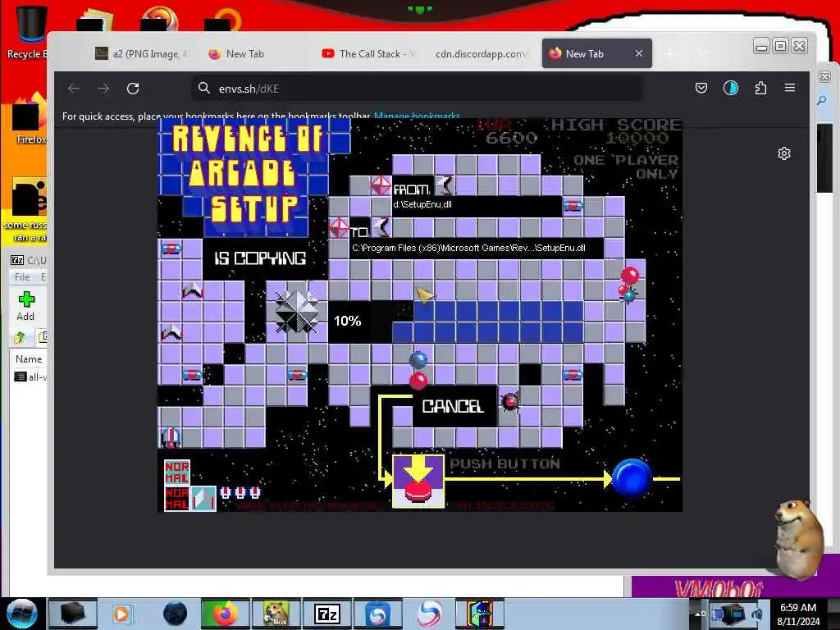The height and width of the screenshot is (630, 840).
Task: Select the all-v file row in 7-Zip
Action: tap(30, 377)
